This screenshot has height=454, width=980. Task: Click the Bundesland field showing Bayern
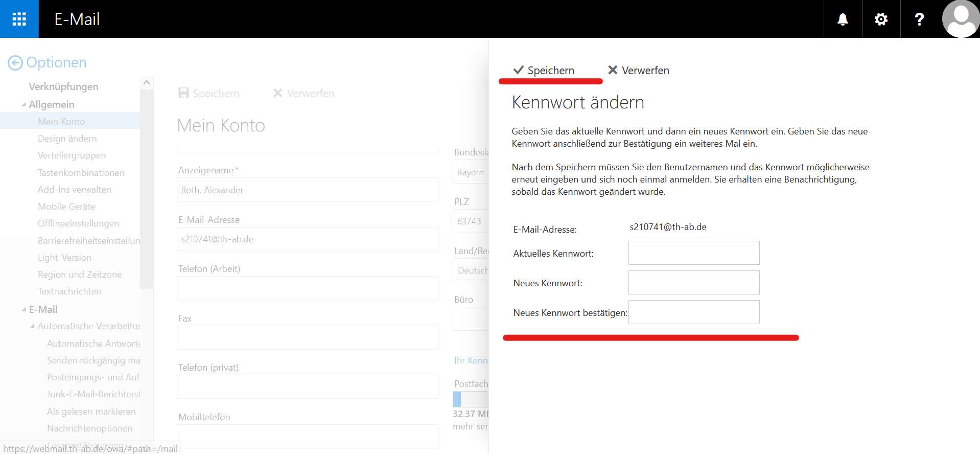(x=471, y=172)
